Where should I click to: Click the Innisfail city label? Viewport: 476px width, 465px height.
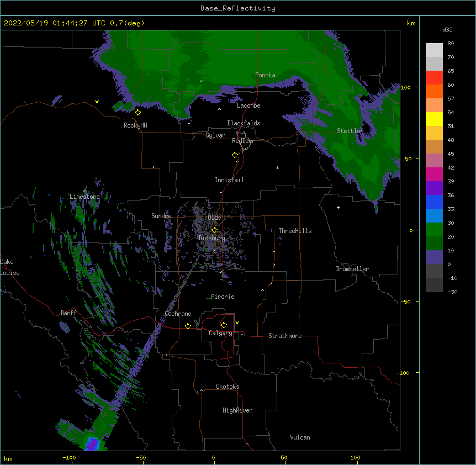coord(229,180)
